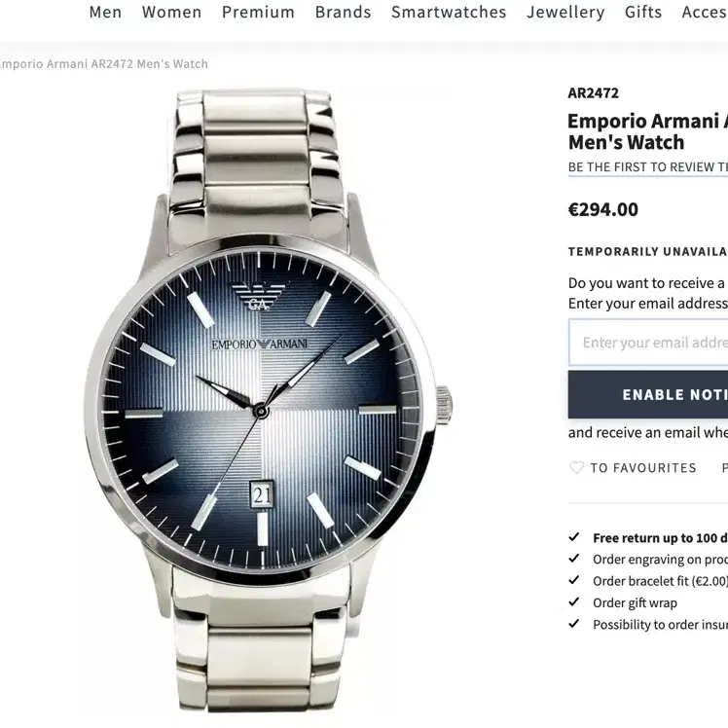Click the Enable Notification button
Image resolution: width=728 pixels, height=728 pixels.
648,394
